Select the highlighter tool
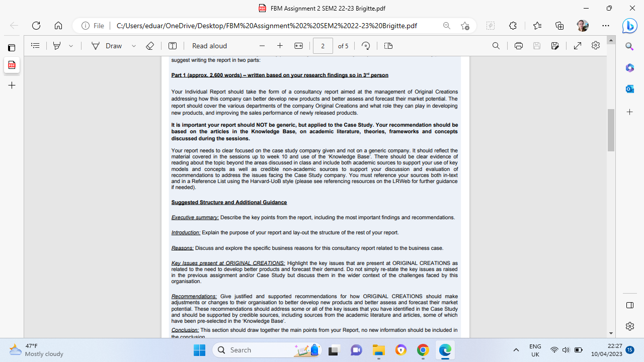The height and width of the screenshot is (362, 644). coord(57,46)
